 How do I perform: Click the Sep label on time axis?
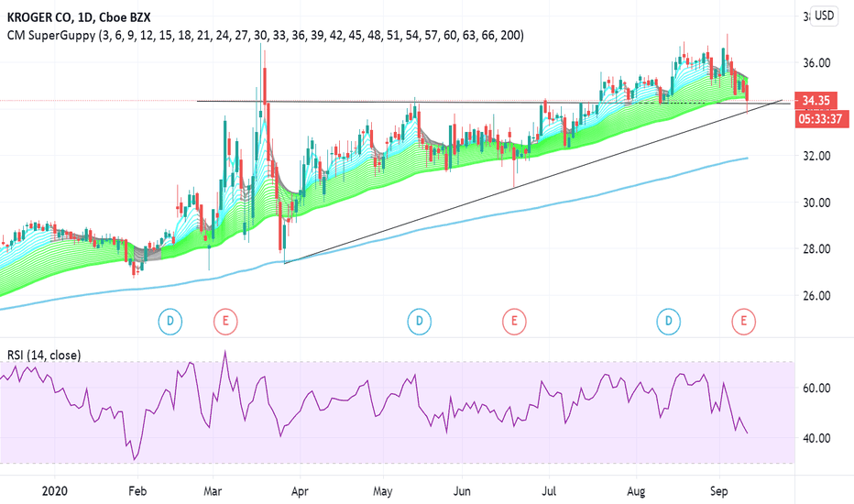pyautogui.click(x=719, y=491)
